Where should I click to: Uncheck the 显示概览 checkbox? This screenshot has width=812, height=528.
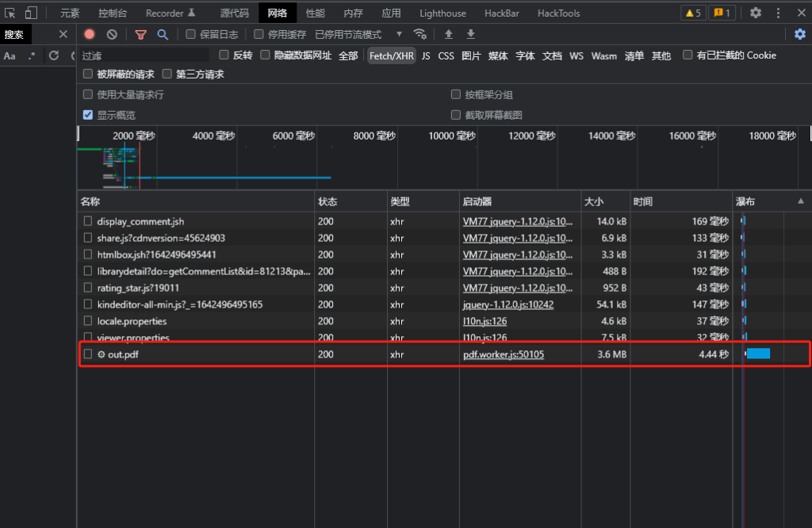tap(88, 115)
